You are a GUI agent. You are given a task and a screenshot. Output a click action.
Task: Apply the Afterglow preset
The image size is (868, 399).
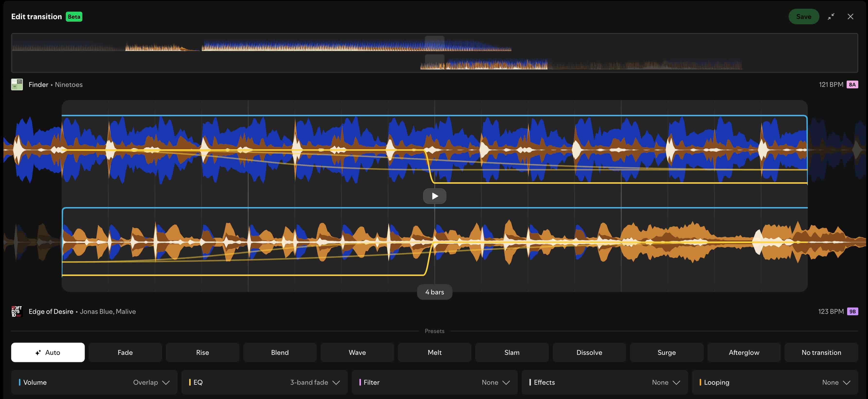(744, 352)
